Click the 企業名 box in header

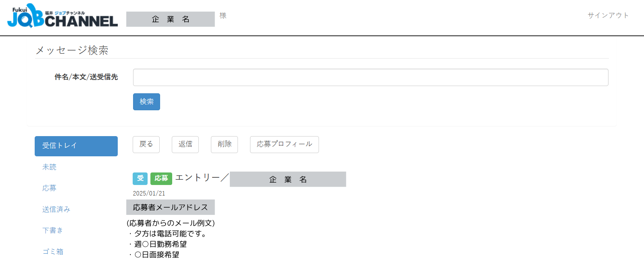point(171,19)
